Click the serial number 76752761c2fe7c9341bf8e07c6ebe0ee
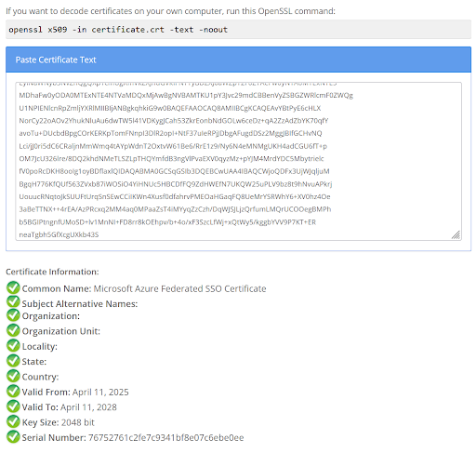 click(166, 438)
